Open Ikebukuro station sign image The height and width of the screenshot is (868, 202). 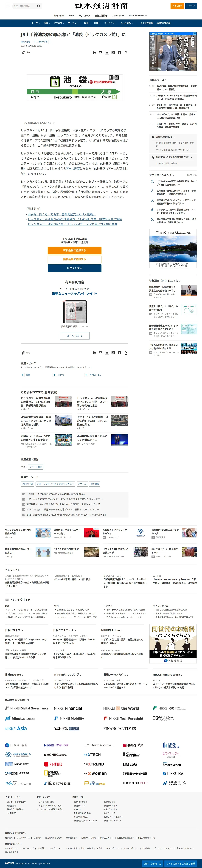pyautogui.click(x=75, y=87)
